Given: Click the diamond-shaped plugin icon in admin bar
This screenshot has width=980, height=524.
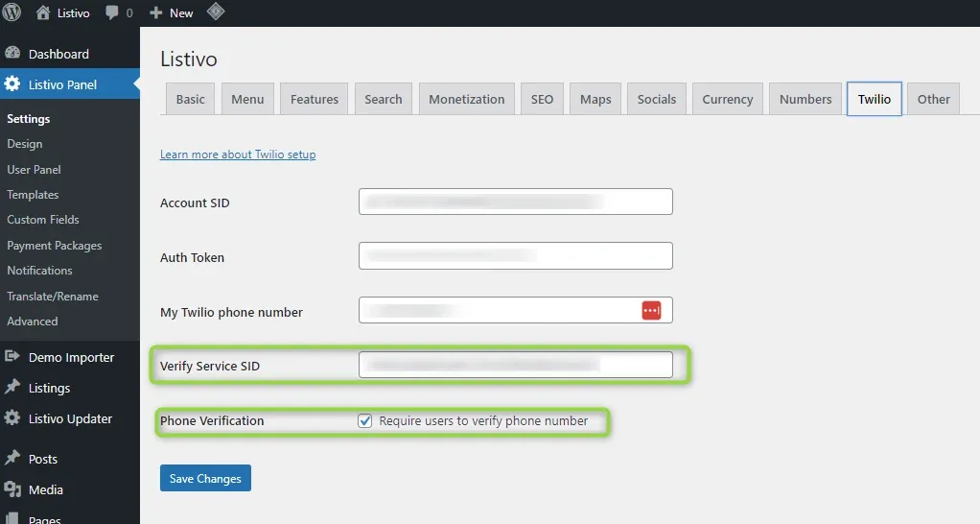Looking at the screenshot, I should (x=216, y=12).
